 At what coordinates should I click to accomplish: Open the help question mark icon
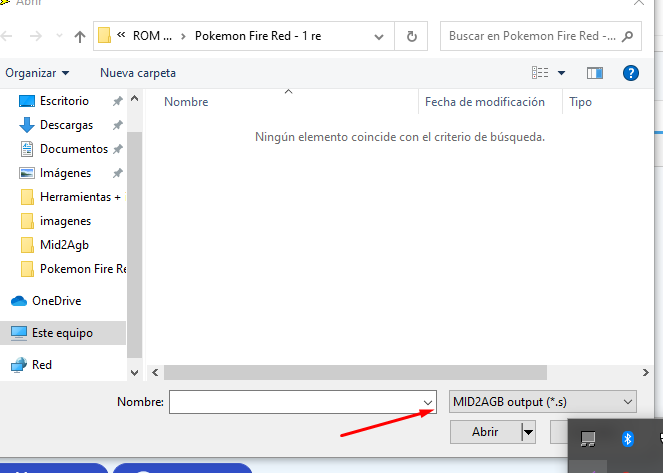pyautogui.click(x=630, y=73)
